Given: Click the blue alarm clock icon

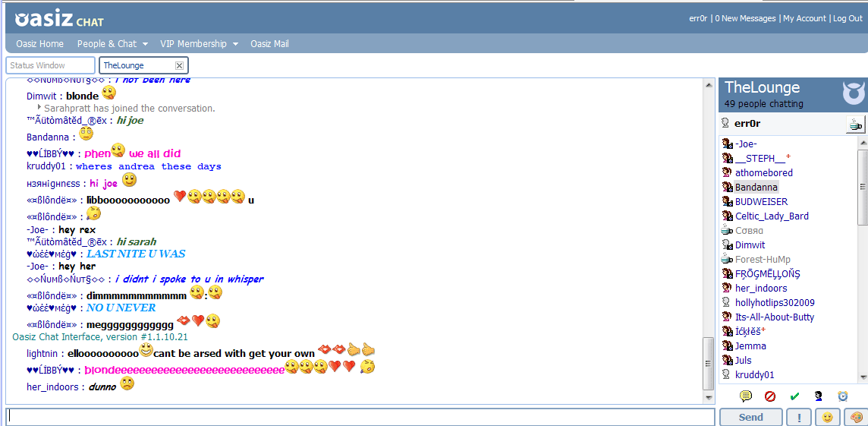Looking at the screenshot, I should point(842,396).
